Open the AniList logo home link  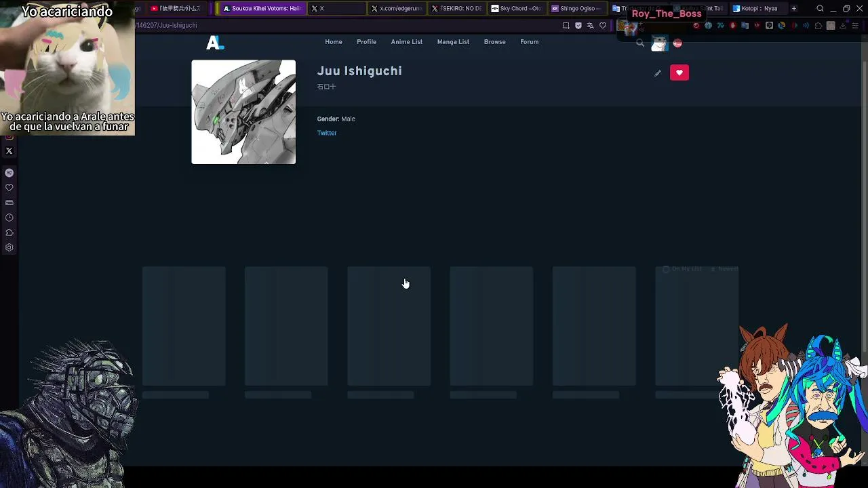click(215, 43)
